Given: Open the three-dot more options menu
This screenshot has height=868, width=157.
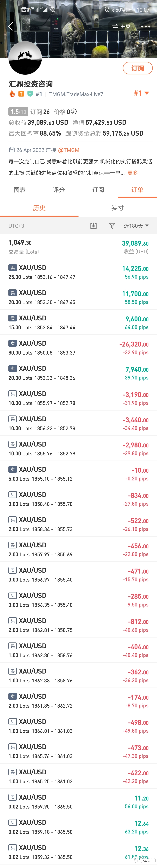Looking at the screenshot, I should click(x=146, y=26).
